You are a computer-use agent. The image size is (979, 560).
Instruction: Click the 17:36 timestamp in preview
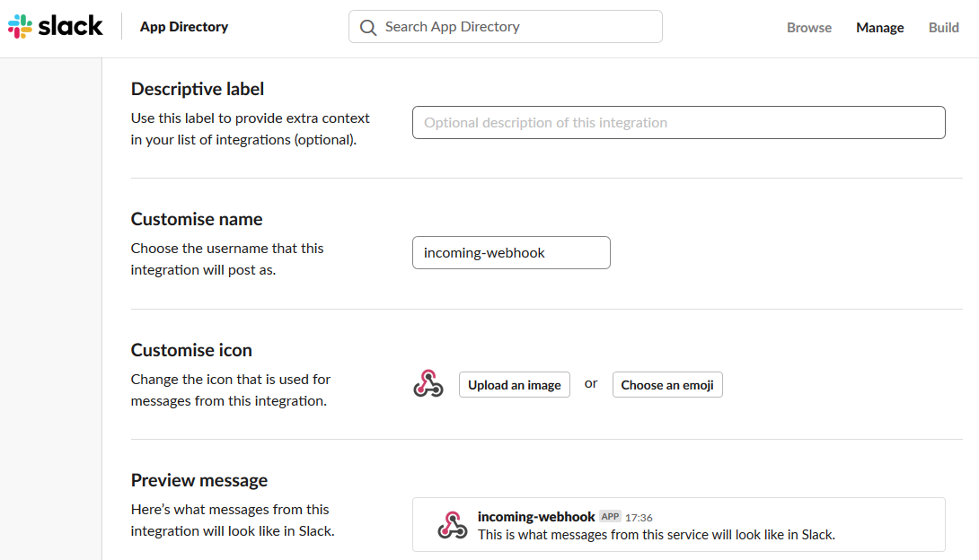(x=639, y=518)
